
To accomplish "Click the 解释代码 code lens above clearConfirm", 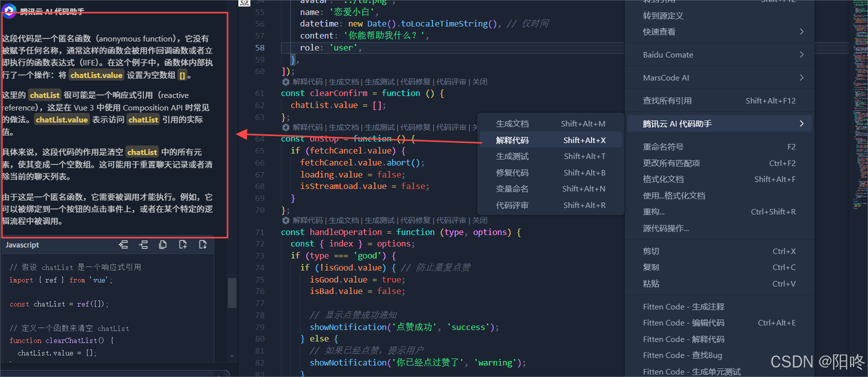I will pos(308,81).
